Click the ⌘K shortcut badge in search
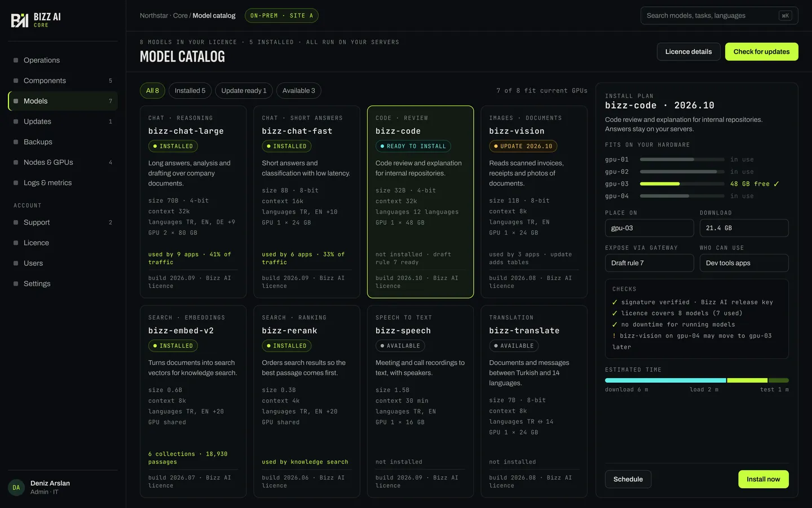Image resolution: width=812 pixels, height=508 pixels. (x=785, y=16)
